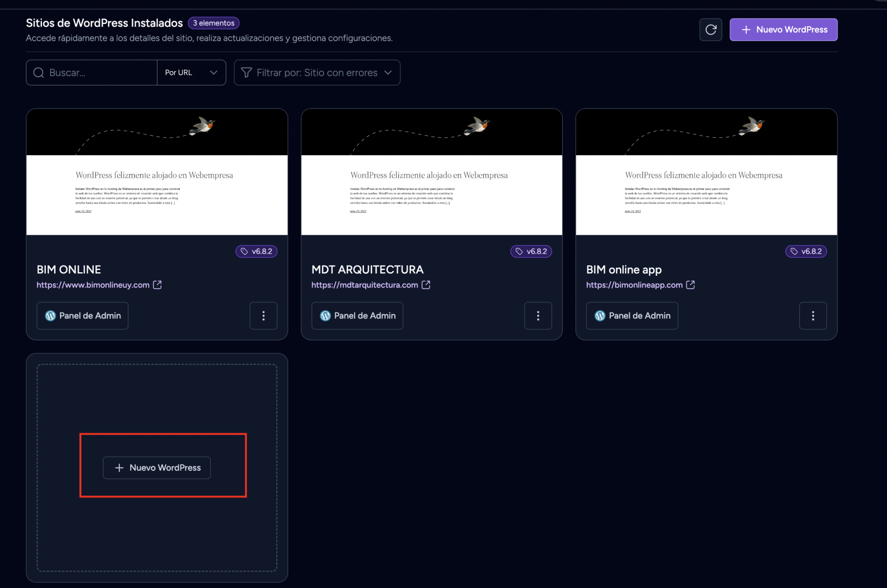Viewport: 887px width, 588px height.
Task: Click Nuevo WordPress in the dashed placeholder card
Action: coord(157,468)
